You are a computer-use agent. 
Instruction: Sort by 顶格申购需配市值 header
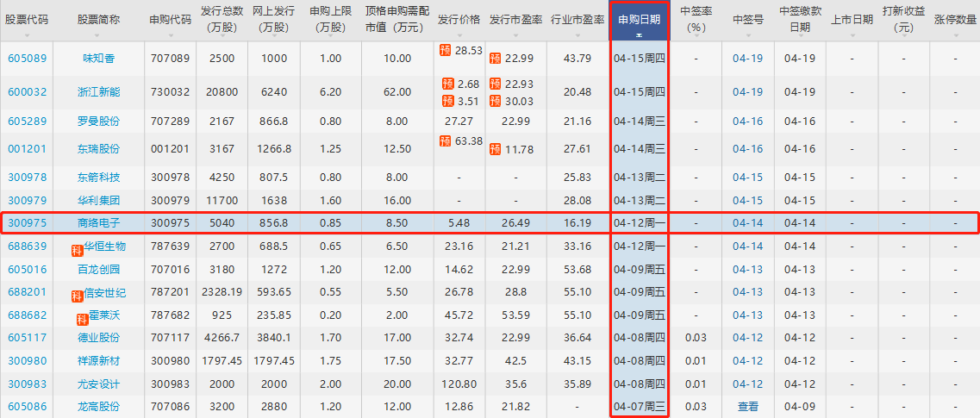tap(397, 20)
